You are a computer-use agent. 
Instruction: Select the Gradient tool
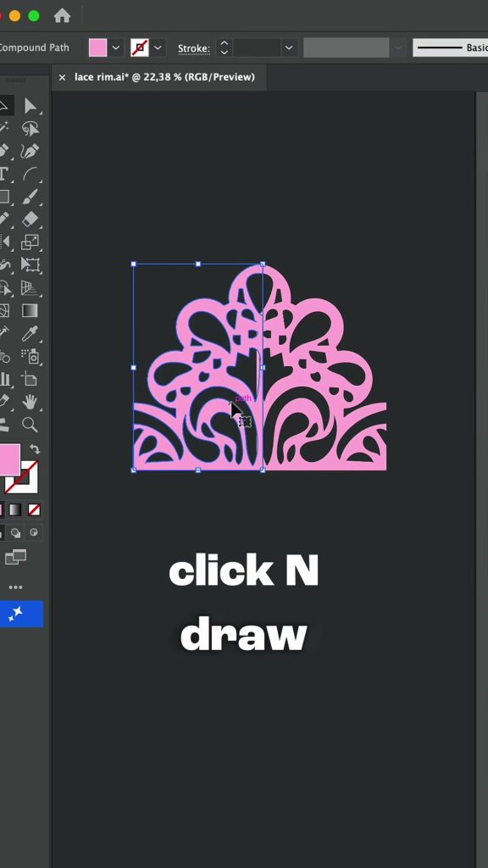pyautogui.click(x=30, y=310)
